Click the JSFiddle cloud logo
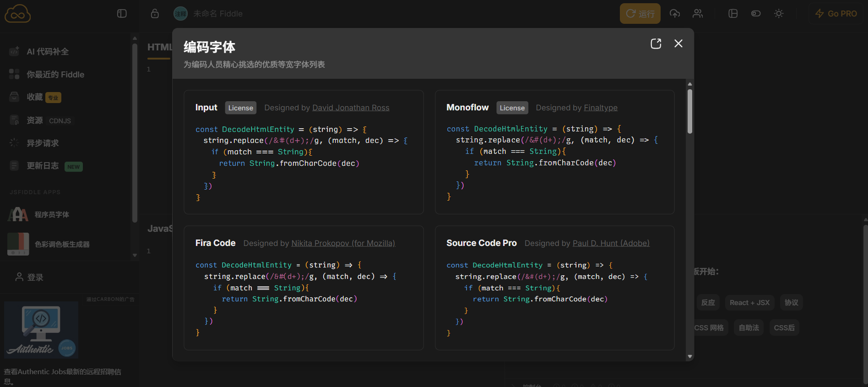The image size is (868, 387). pyautogui.click(x=17, y=14)
